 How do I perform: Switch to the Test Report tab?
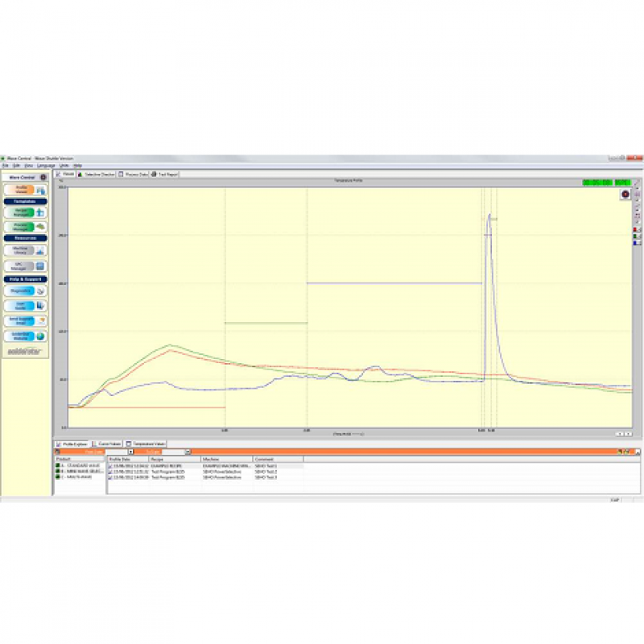coord(165,174)
